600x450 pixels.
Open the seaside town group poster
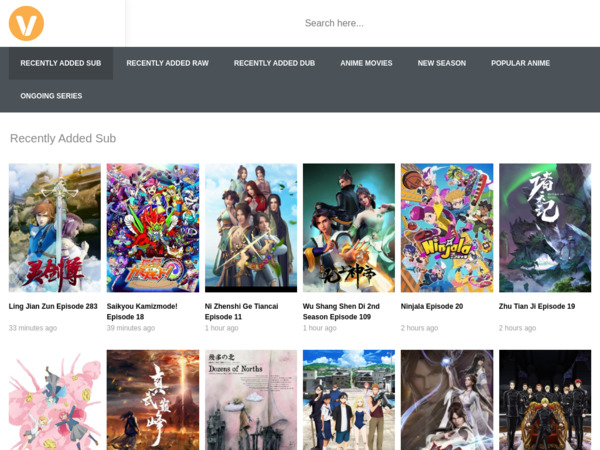pyautogui.click(x=349, y=400)
